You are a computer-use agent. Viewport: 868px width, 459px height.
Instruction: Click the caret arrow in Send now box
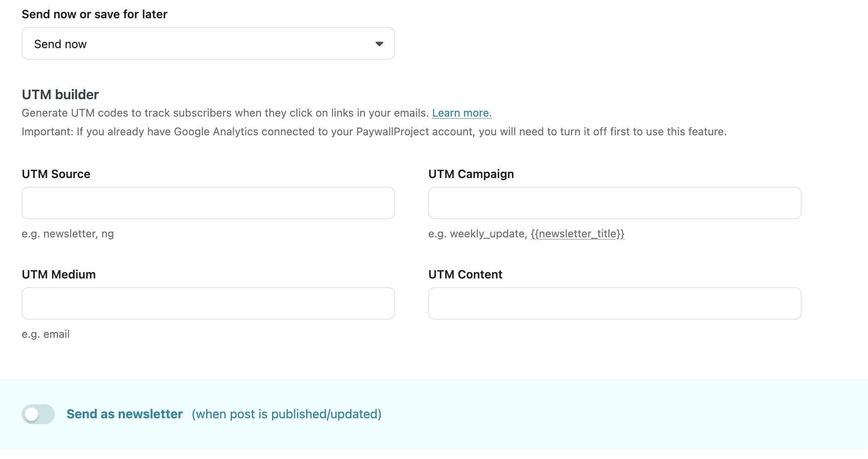(379, 44)
